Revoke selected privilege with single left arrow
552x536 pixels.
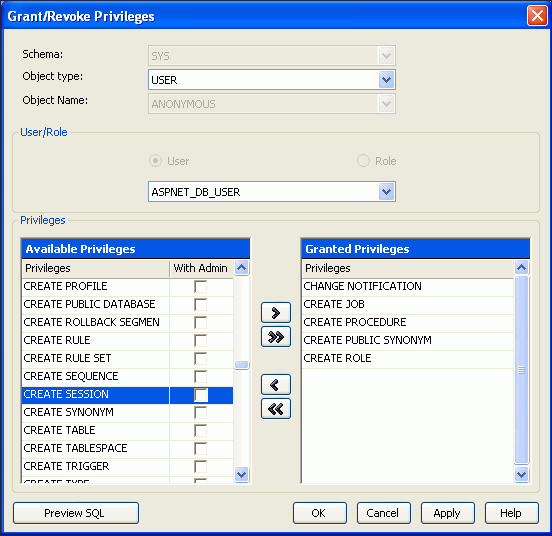point(276,384)
